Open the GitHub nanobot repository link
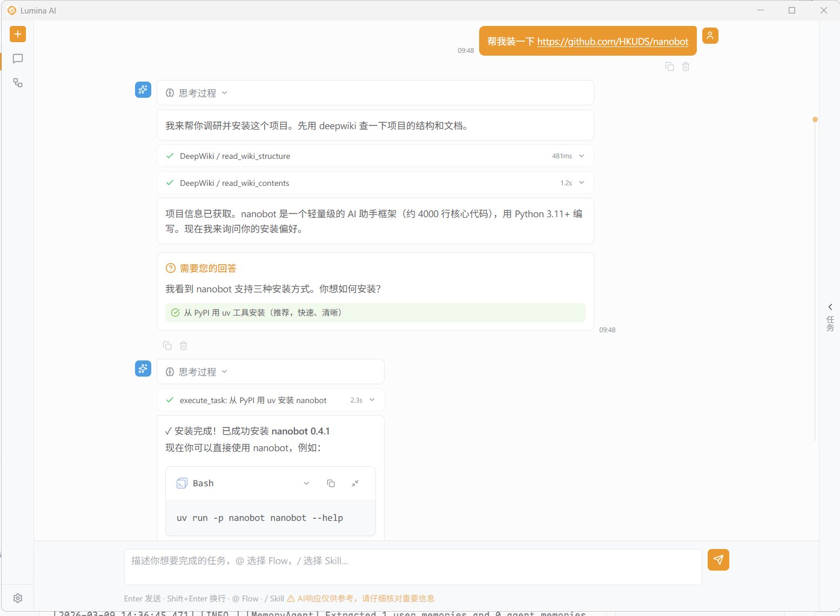Screen dimensions: 840x616 [x=613, y=42]
